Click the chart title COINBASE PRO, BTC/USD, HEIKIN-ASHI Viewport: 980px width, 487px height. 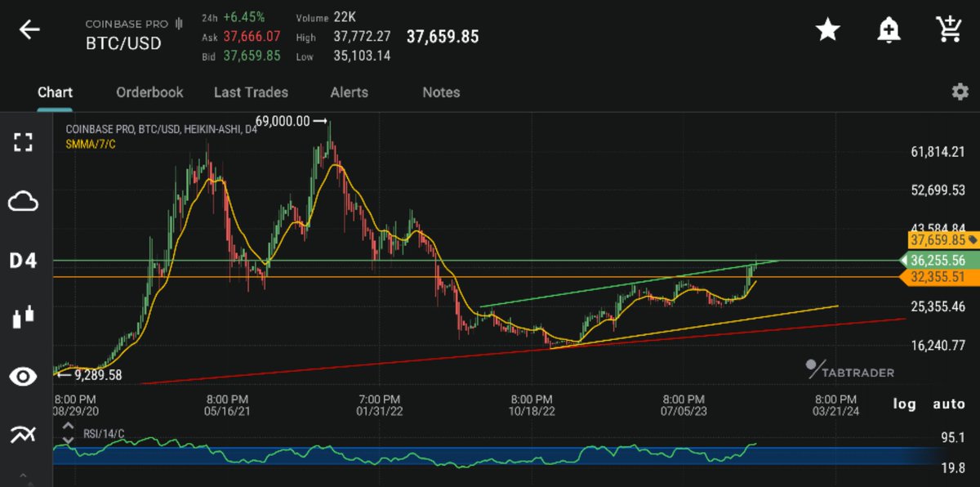[161, 129]
